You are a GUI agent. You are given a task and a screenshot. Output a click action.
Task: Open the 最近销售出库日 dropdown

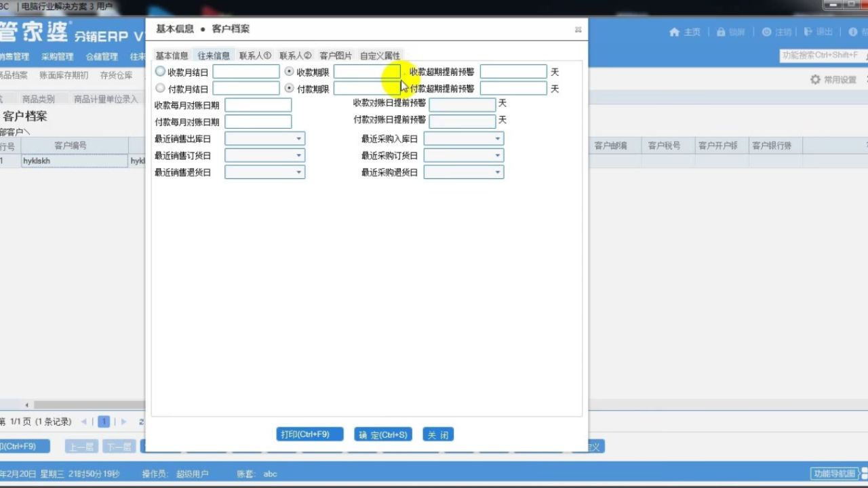[298, 138]
